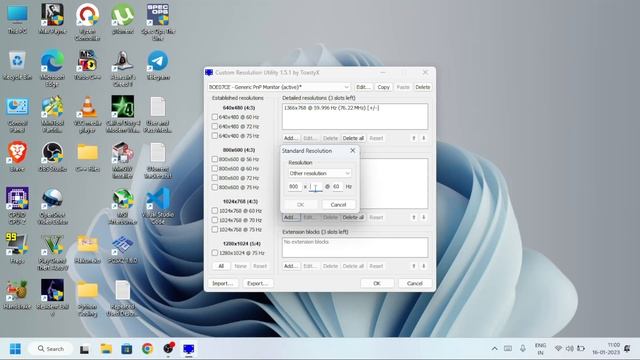Click the extension blocks down arrow

[x=424, y=266]
